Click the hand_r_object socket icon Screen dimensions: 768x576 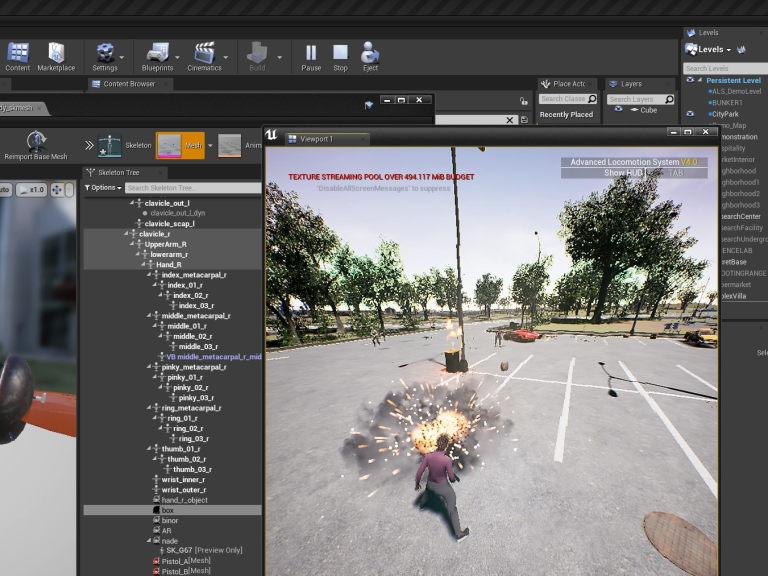tap(157, 500)
